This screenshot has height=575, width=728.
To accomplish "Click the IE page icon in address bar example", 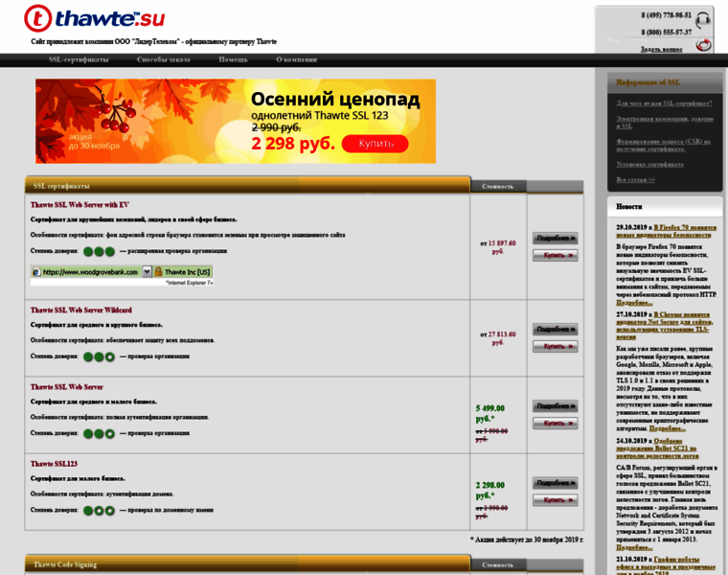I will (36, 272).
